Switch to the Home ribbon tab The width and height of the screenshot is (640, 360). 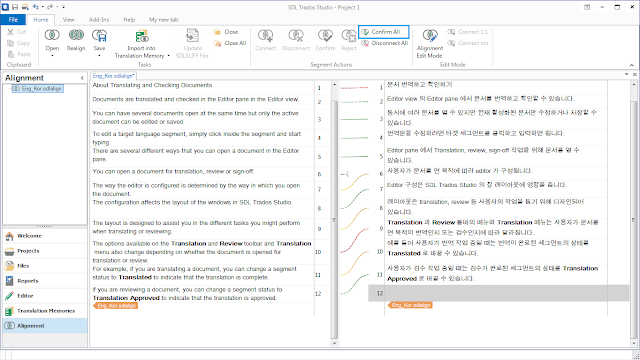click(41, 20)
